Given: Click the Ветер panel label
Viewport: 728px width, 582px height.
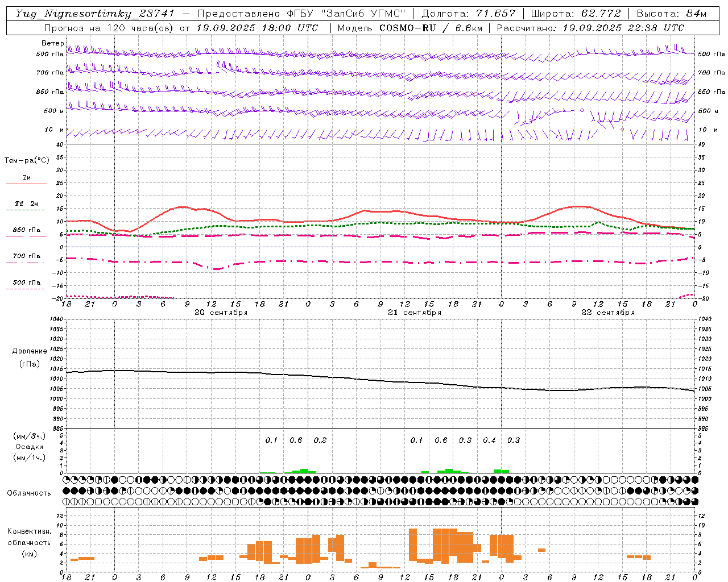Looking at the screenshot, I should [52, 43].
